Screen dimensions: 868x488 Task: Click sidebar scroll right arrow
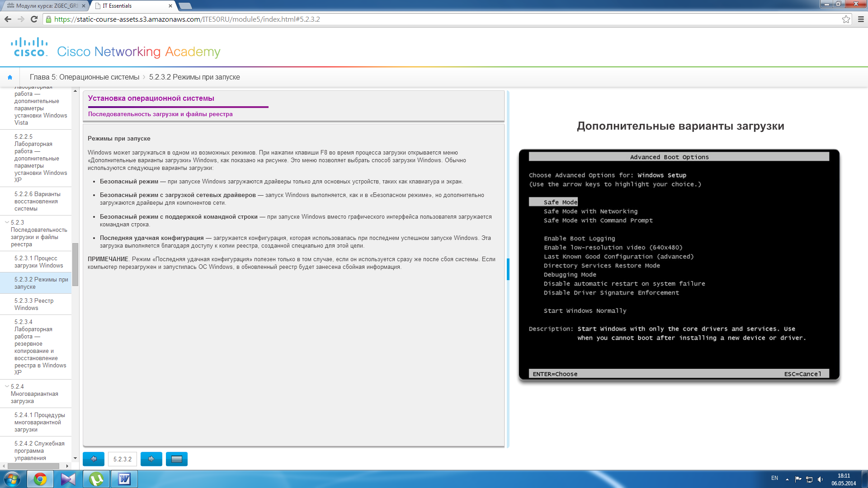click(x=67, y=466)
